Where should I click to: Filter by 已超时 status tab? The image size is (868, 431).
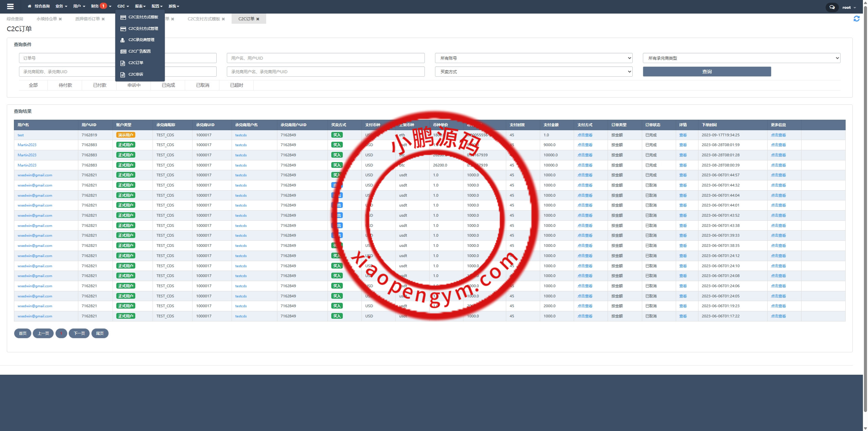[236, 85]
